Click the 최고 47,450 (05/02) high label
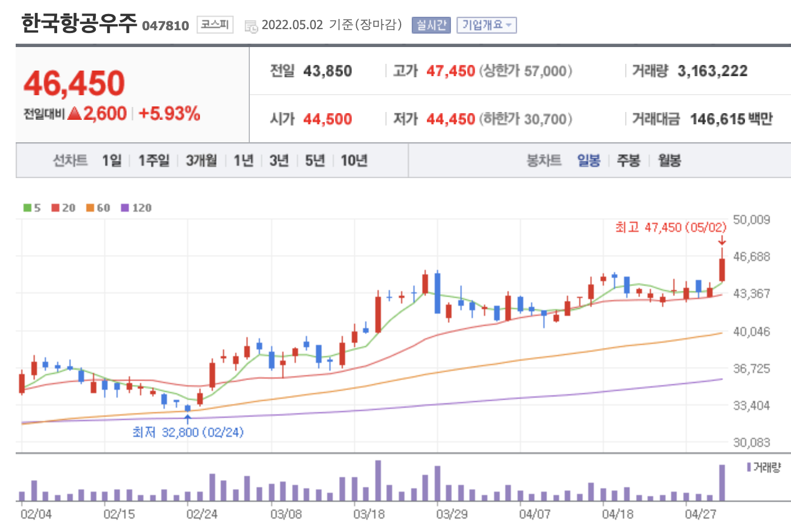This screenshot has width=791, height=532. (x=671, y=227)
